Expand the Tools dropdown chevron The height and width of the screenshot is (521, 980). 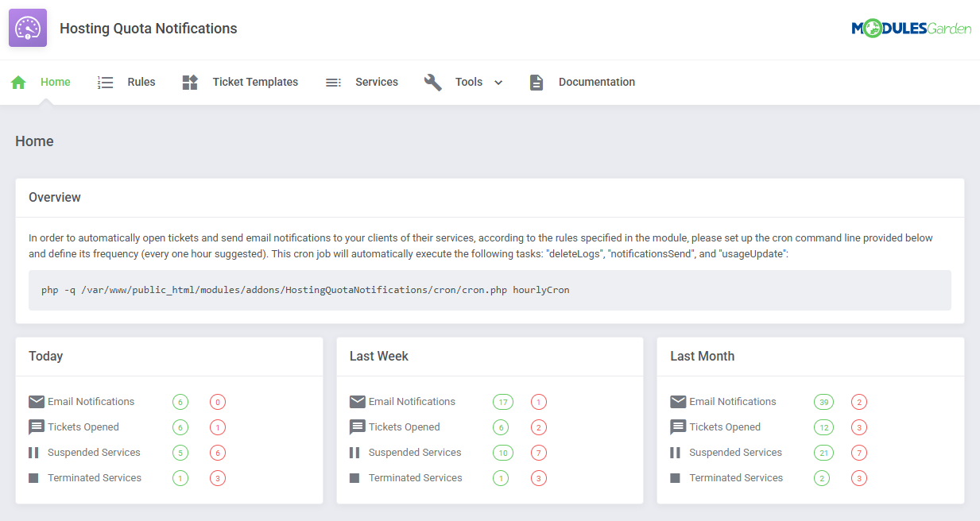click(x=498, y=83)
